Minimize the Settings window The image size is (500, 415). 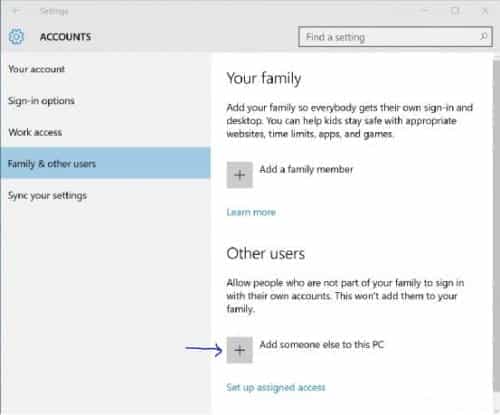pos(425,11)
